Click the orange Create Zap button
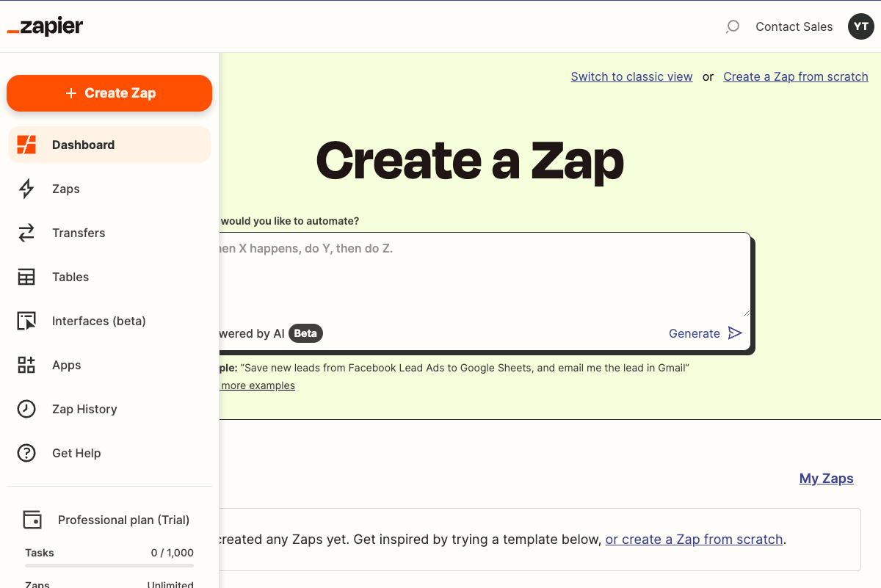 pyautogui.click(x=109, y=93)
